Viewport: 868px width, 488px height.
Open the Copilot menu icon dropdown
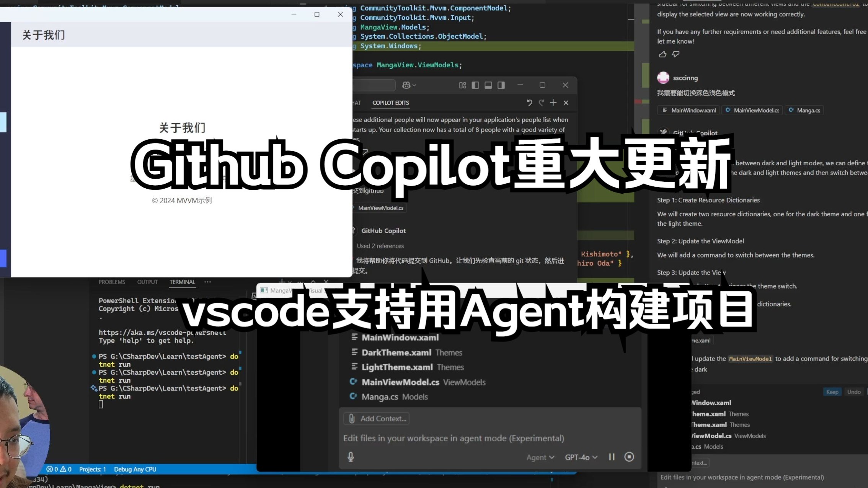[409, 85]
